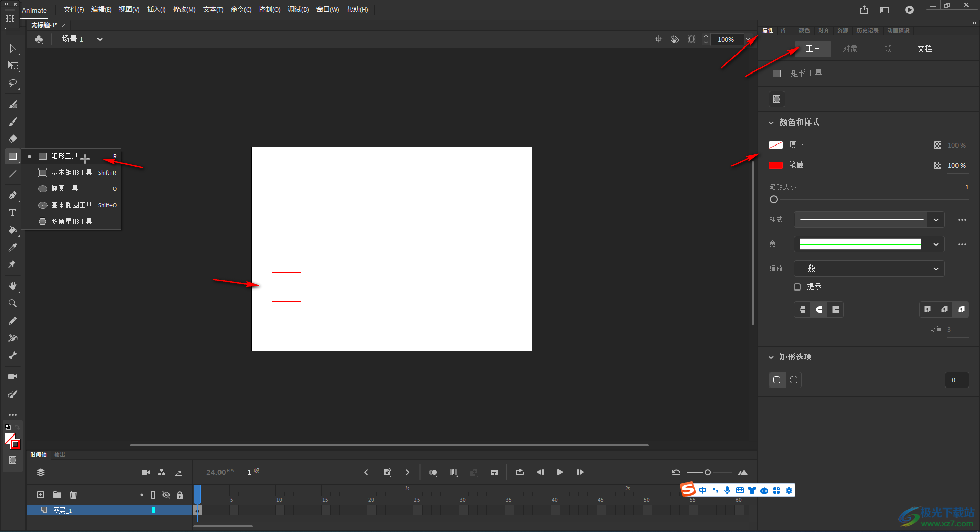980x532 pixels.
Task: Select the Hand tool
Action: [x=13, y=286]
